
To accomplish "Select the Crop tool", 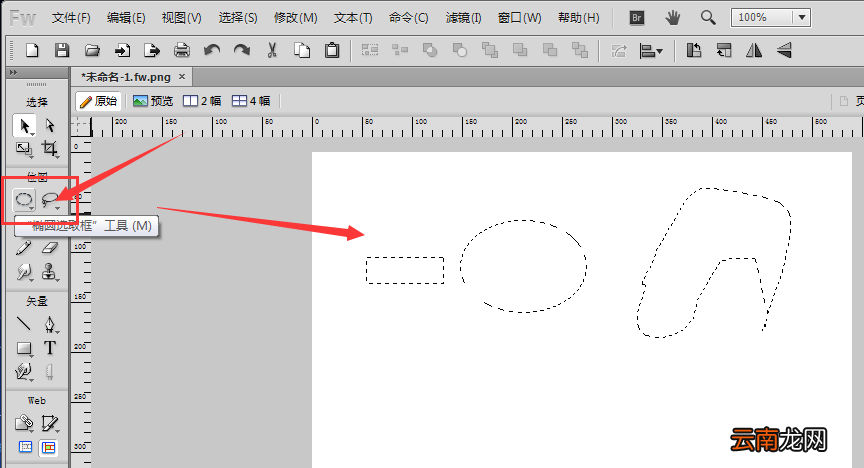I will tap(50, 149).
